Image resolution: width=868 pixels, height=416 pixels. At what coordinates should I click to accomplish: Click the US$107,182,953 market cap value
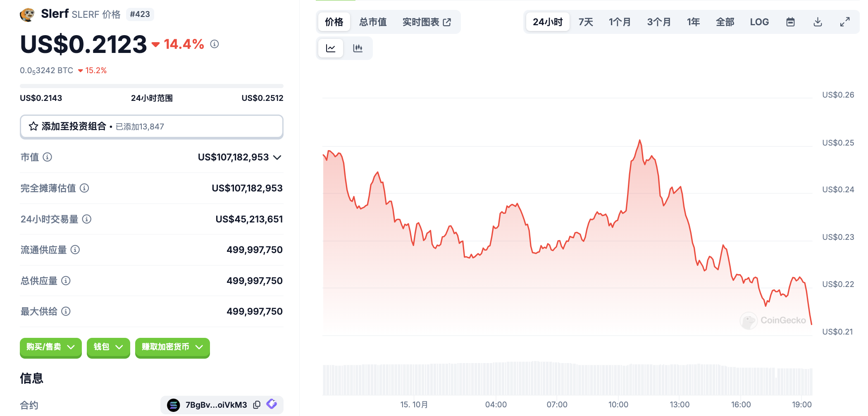(x=233, y=157)
